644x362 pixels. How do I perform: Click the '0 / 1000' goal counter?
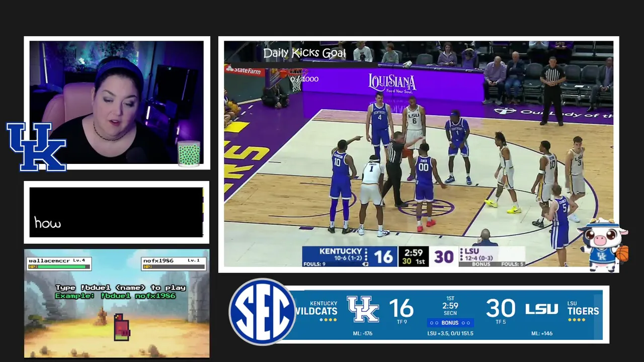coord(304,79)
